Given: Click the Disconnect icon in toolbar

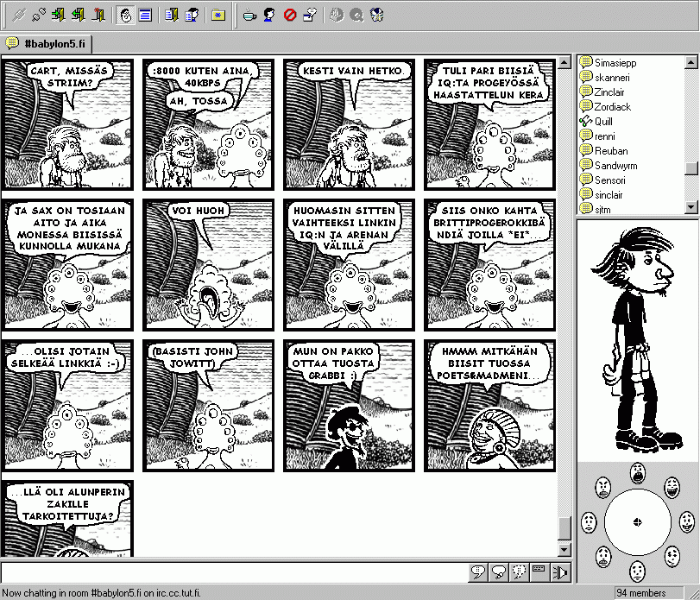Looking at the screenshot, I should pos(38,16).
